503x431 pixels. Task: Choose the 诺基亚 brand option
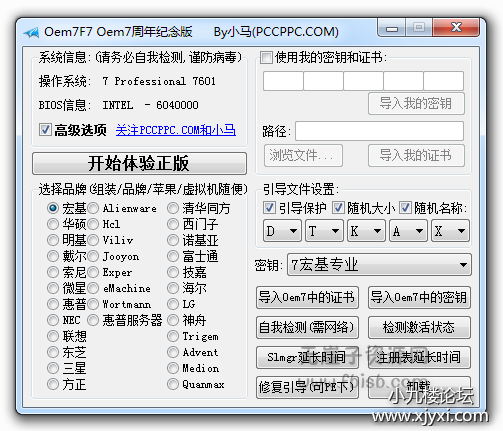coord(173,240)
